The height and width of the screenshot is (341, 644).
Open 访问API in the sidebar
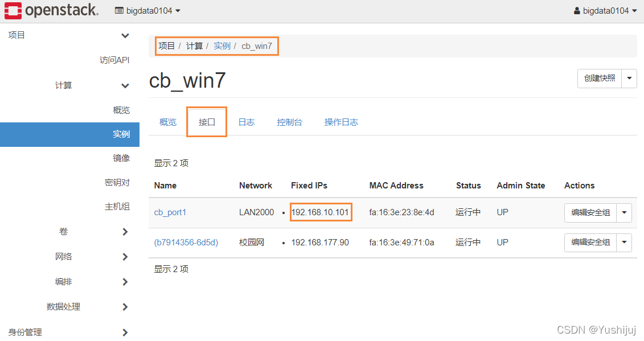(x=114, y=60)
